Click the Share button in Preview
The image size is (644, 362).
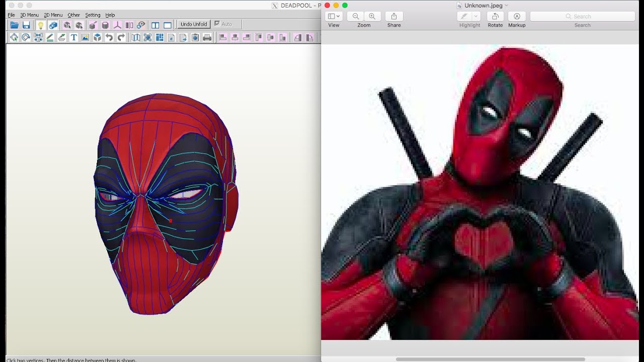pos(394,16)
